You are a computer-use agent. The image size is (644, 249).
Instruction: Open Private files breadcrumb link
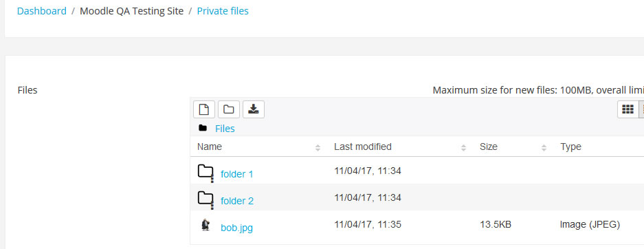pyautogui.click(x=223, y=11)
